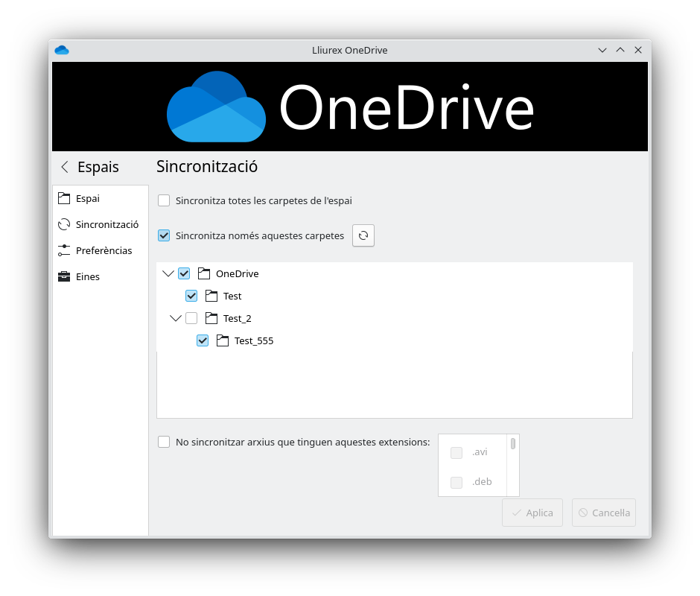Collapse the Test_2 folder node
This screenshot has width=700, height=596.
pos(176,318)
